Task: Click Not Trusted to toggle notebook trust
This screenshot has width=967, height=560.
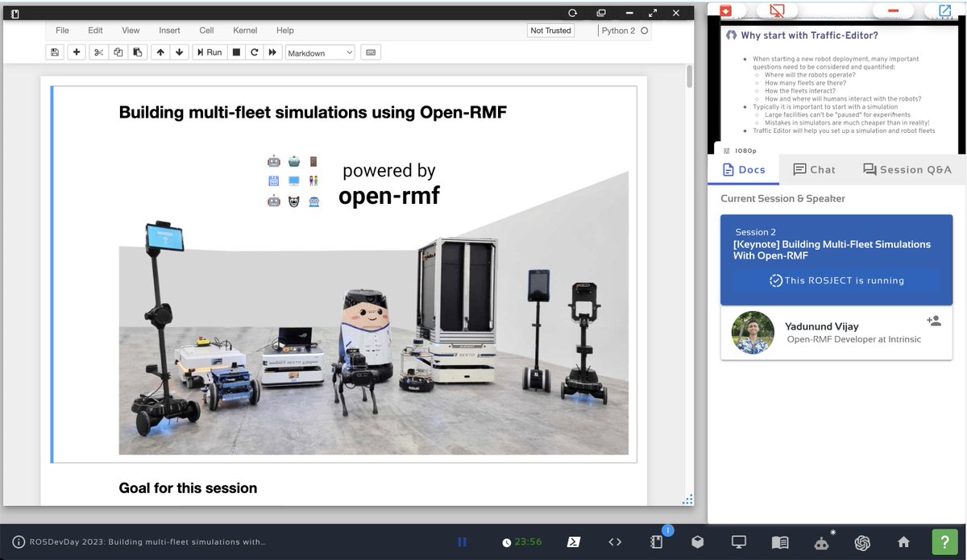Action: pos(552,30)
